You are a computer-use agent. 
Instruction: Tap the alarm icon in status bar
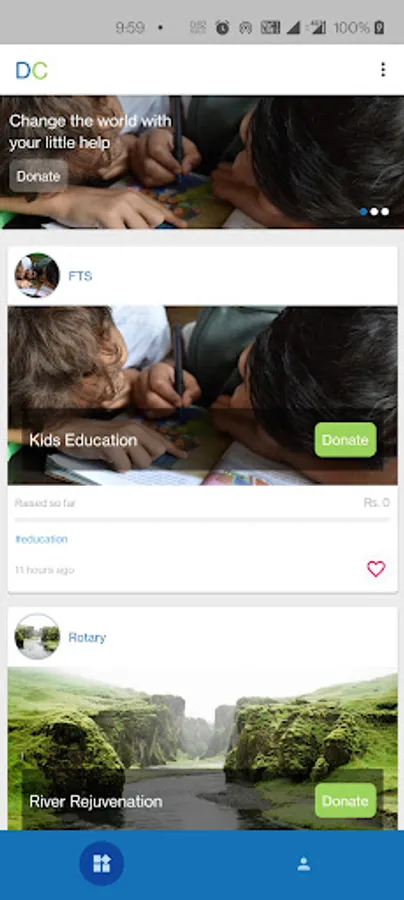click(223, 27)
